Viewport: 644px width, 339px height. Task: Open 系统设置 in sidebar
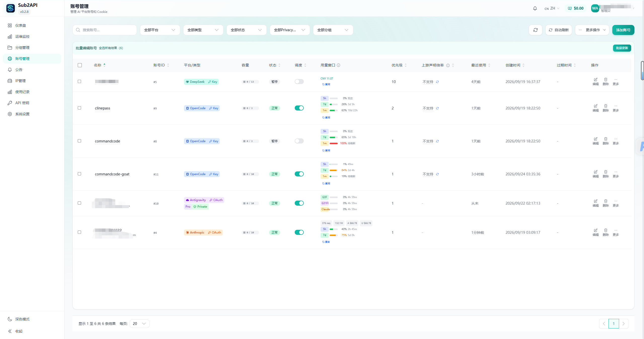coord(32,114)
